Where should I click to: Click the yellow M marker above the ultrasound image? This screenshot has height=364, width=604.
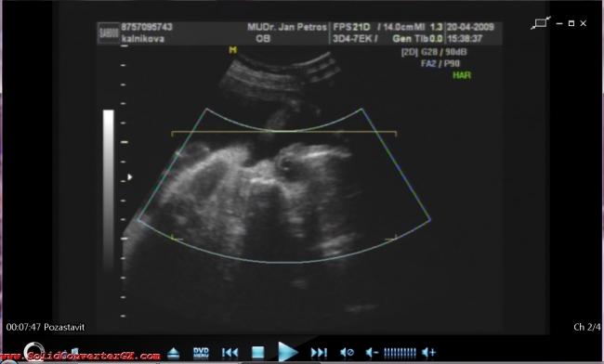(x=232, y=49)
